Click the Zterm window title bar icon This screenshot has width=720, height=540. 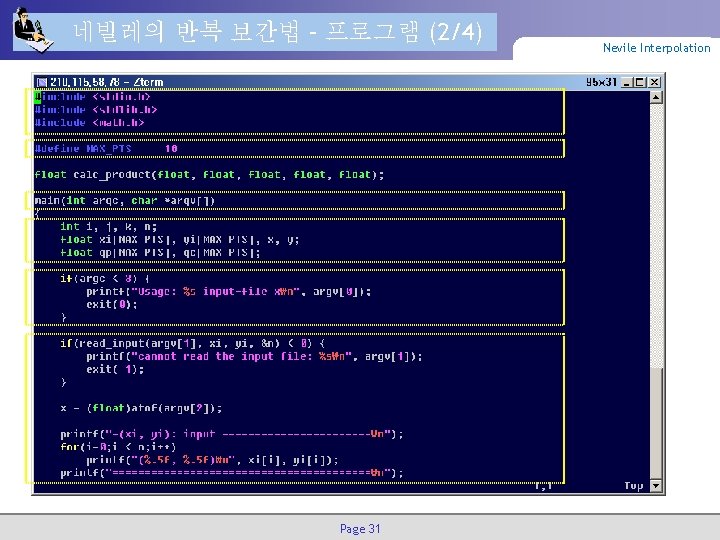coord(42,82)
